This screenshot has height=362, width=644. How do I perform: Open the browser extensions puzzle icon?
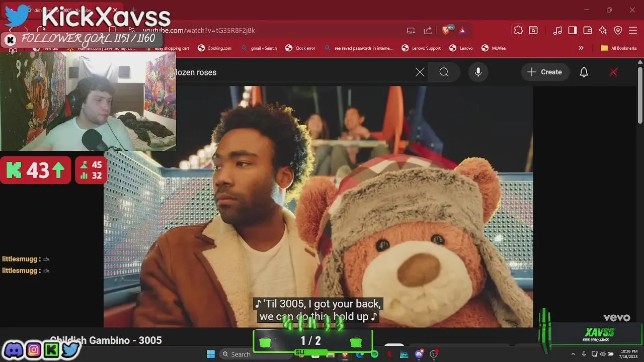coord(518,31)
